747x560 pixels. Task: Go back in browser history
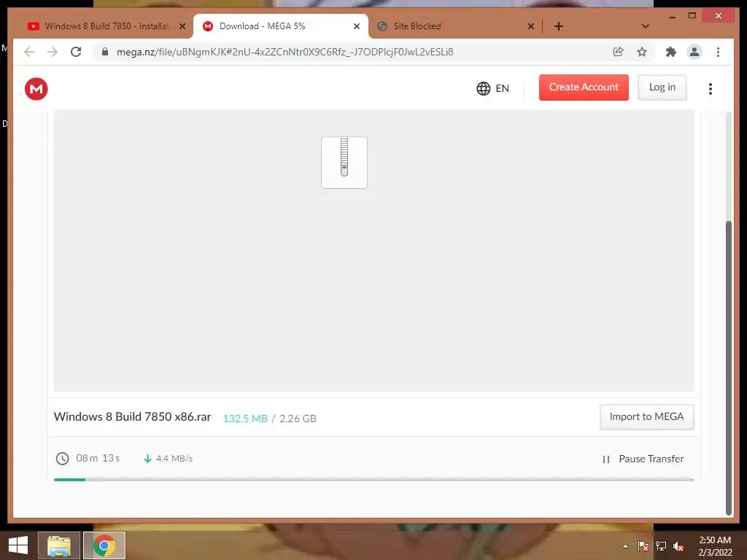(29, 52)
